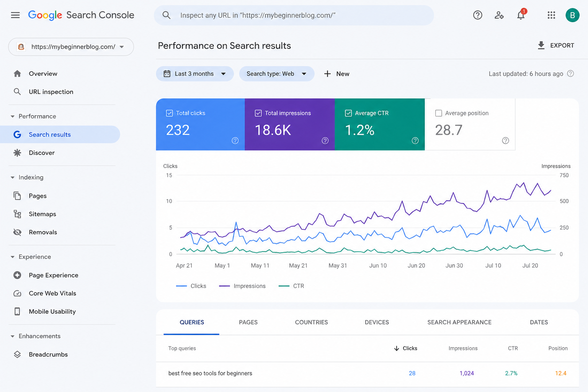Click the Impressions legend purple line
Screen dimensions: 588x392
coord(224,286)
